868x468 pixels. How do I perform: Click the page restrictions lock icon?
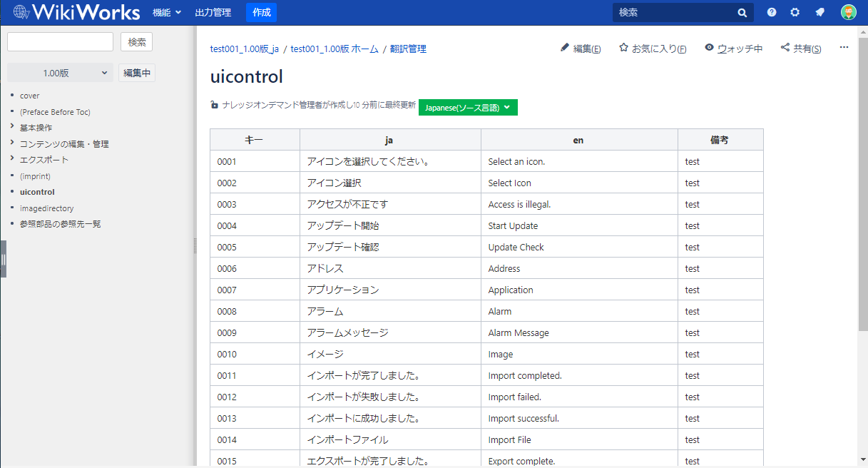coord(214,106)
